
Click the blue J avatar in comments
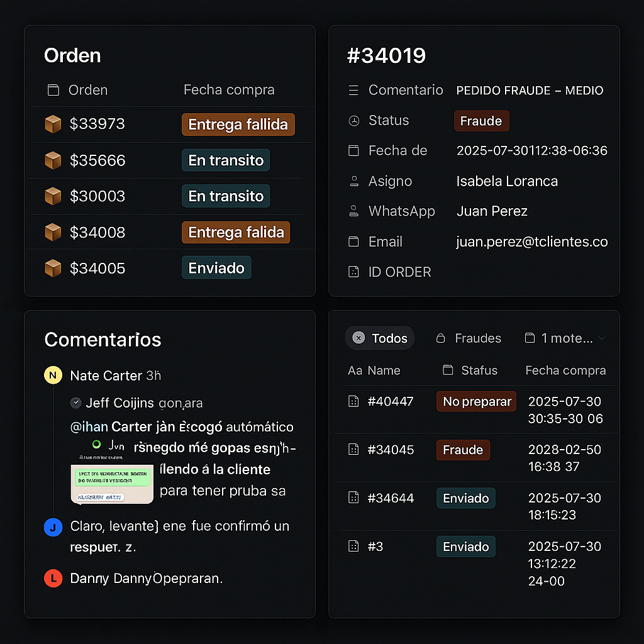[53, 527]
